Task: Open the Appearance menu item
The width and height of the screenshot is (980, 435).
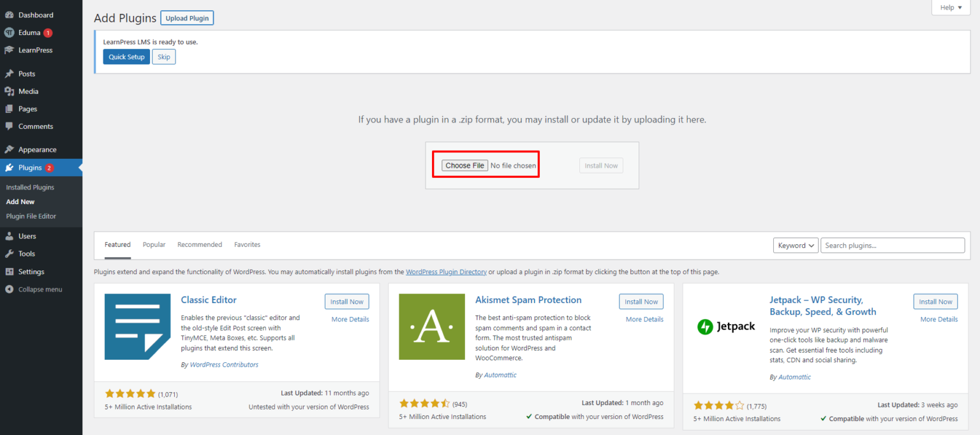Action: [x=41, y=150]
